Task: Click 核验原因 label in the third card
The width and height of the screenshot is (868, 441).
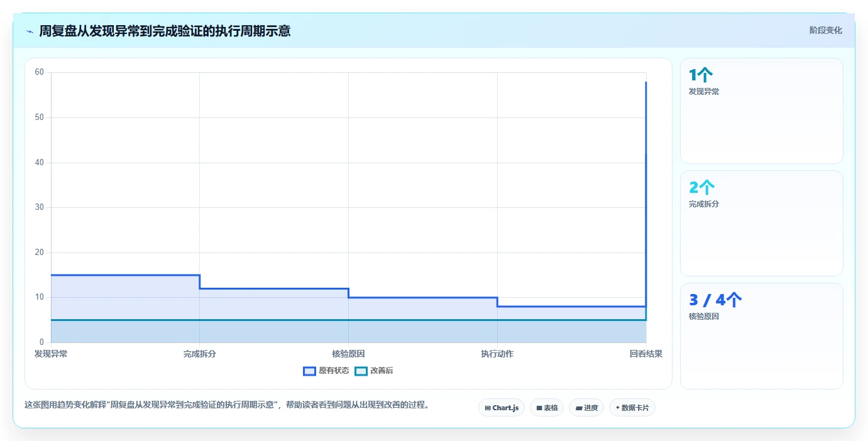Action: (704, 317)
